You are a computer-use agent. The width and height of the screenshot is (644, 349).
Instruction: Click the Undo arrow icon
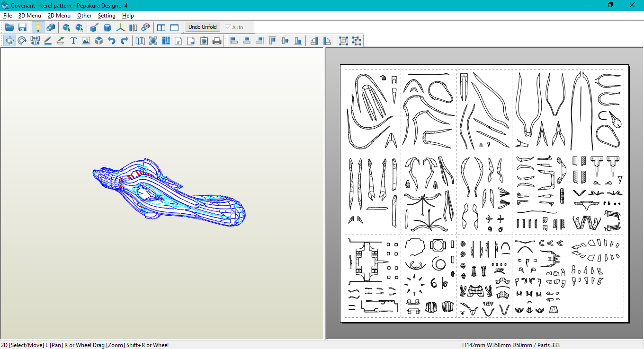coord(111,41)
